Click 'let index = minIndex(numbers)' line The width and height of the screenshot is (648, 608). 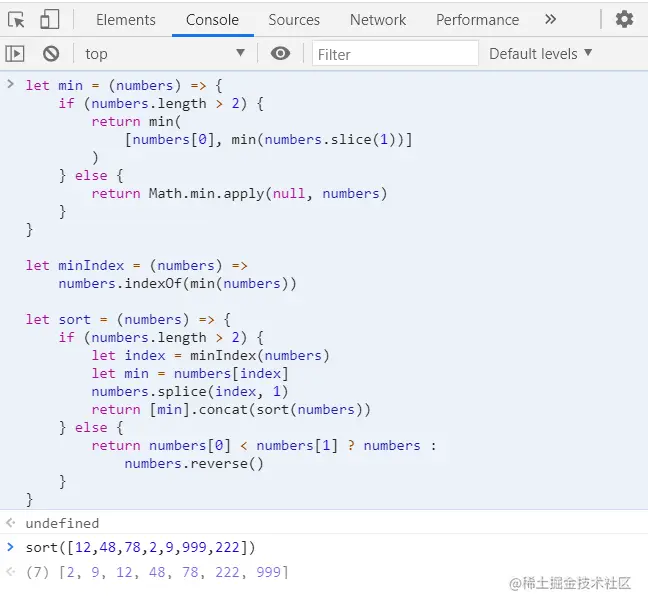click(x=210, y=355)
